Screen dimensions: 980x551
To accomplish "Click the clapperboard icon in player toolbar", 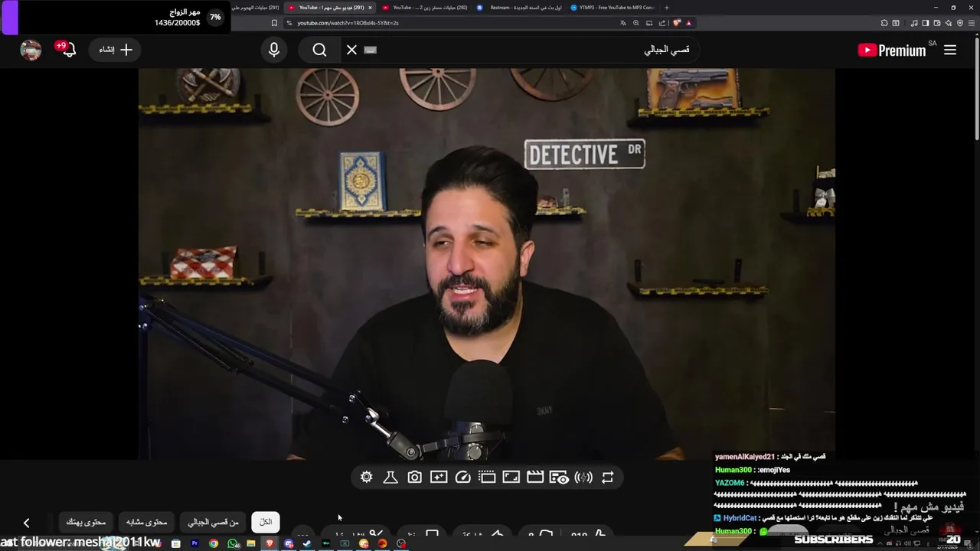I will tap(535, 478).
